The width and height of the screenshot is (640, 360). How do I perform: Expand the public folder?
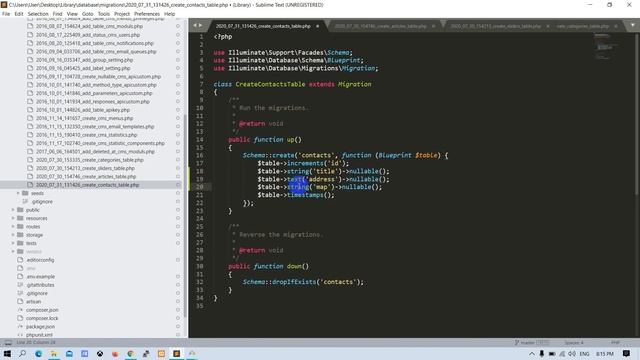pyautogui.click(x=13, y=210)
